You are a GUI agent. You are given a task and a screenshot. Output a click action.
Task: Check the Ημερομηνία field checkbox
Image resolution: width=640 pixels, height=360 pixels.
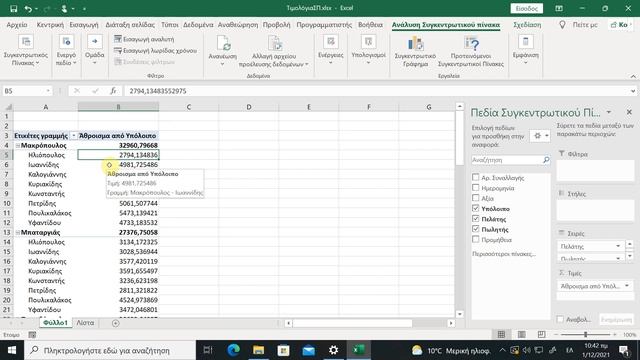[476, 188]
